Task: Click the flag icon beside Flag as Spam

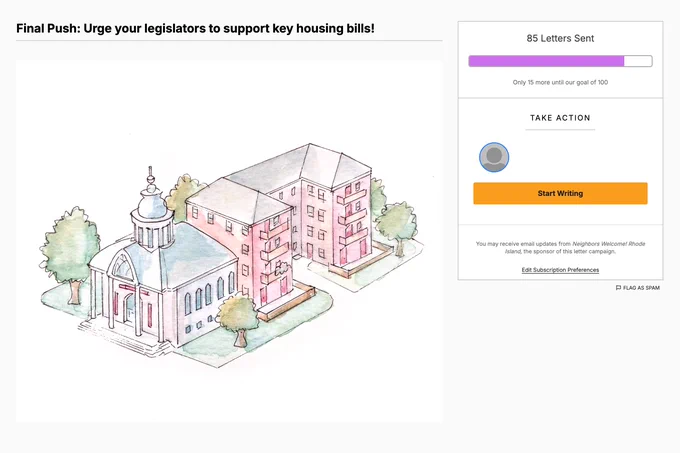Action: [618, 288]
